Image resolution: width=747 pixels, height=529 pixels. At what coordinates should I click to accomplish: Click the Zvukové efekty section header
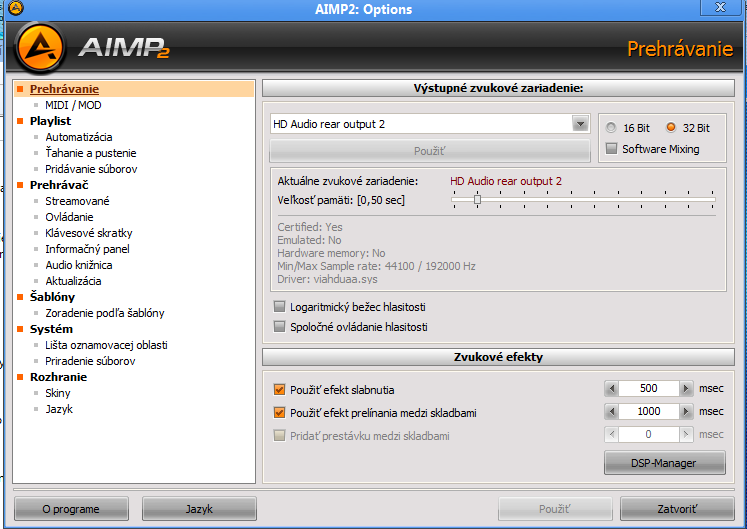pyautogui.click(x=498, y=357)
